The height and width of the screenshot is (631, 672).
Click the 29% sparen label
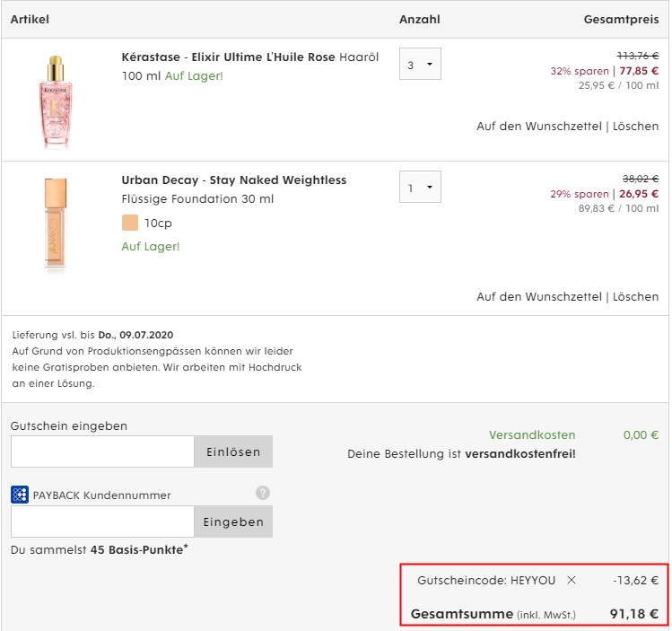pos(580,194)
